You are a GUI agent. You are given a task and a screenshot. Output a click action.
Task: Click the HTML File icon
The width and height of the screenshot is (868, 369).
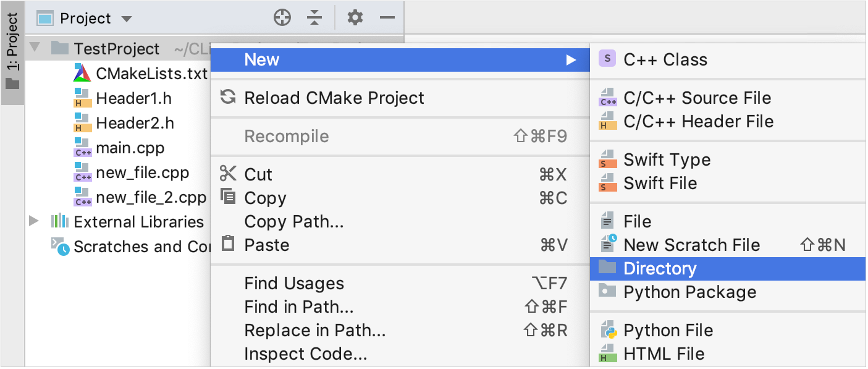(x=606, y=354)
